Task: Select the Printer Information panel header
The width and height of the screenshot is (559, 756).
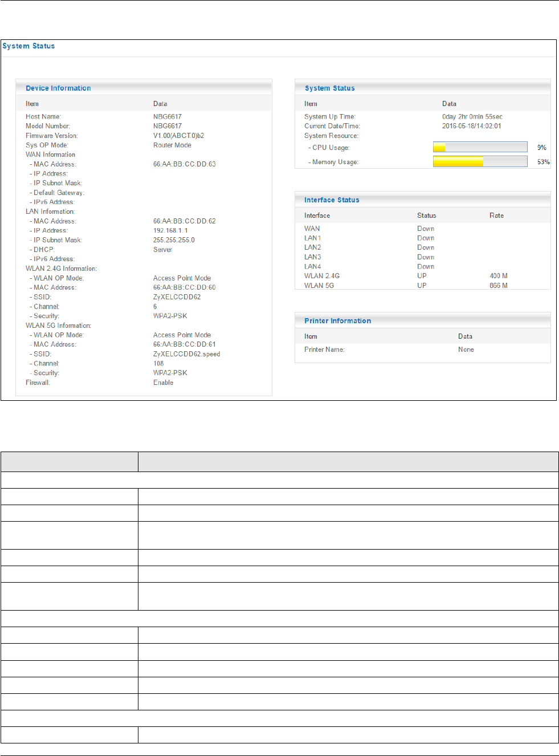Action: coord(423,320)
